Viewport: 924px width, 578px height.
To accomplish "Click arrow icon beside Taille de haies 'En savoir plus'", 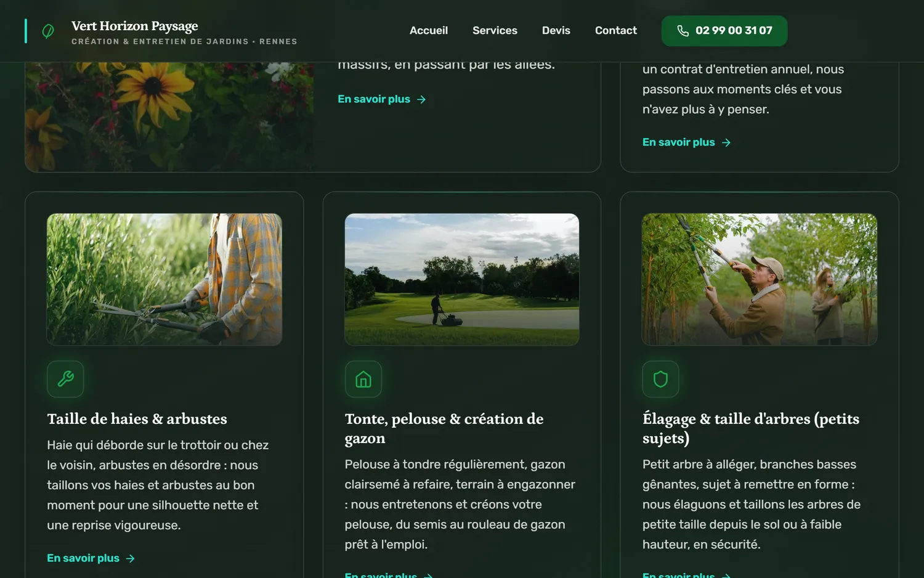I will tap(130, 558).
